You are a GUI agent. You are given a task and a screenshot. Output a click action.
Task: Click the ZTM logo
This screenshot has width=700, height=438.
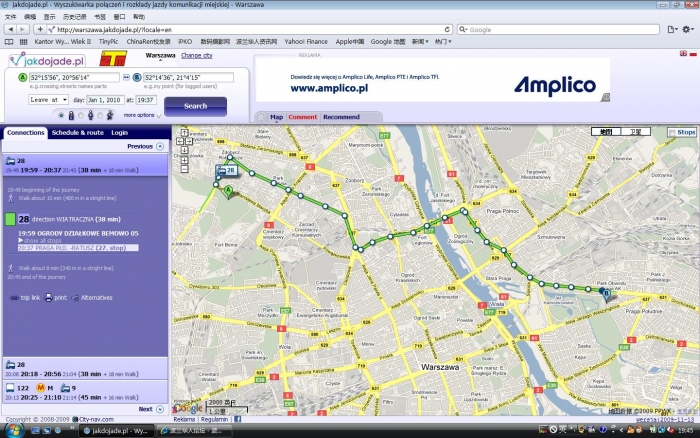113,58
